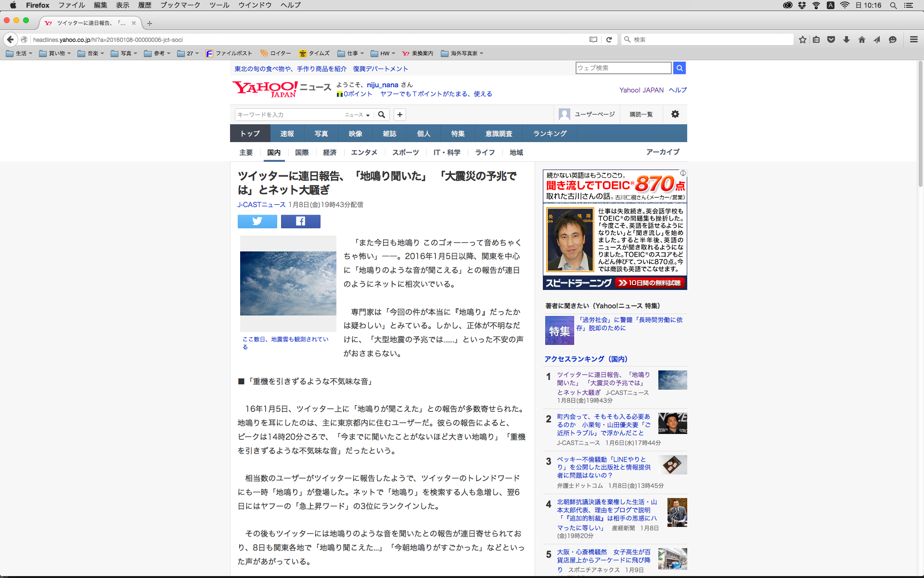Image resolution: width=924 pixels, height=578 pixels.
Task: Expand the 生活 bookmarks folder
Action: (19, 53)
